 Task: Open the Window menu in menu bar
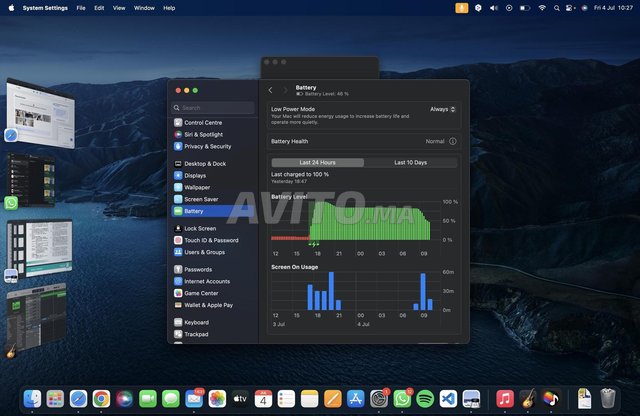144,7
